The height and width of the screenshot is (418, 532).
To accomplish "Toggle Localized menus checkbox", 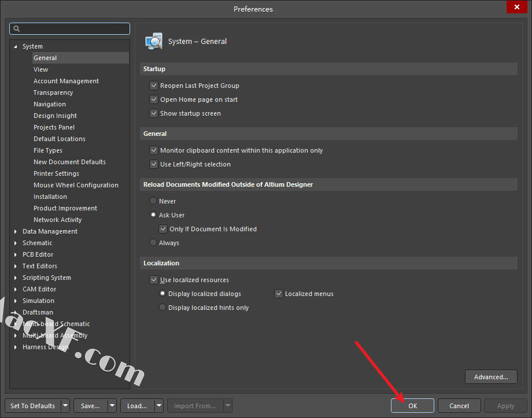I will pyautogui.click(x=279, y=294).
